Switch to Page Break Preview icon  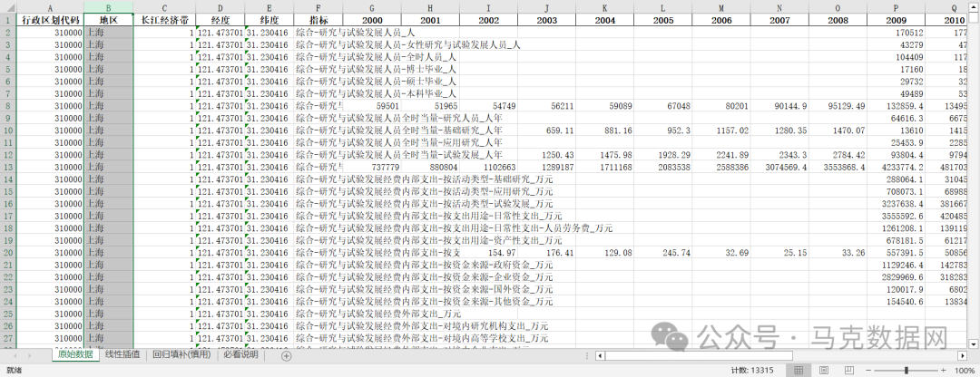click(x=848, y=370)
